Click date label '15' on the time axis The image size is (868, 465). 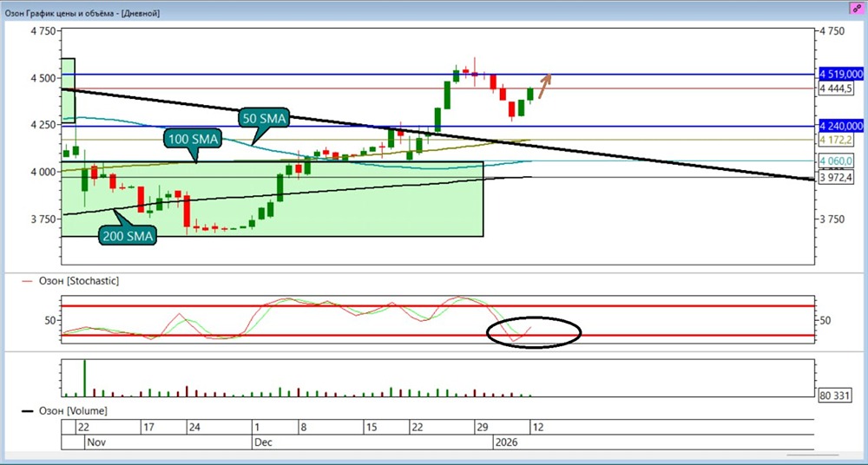(372, 428)
